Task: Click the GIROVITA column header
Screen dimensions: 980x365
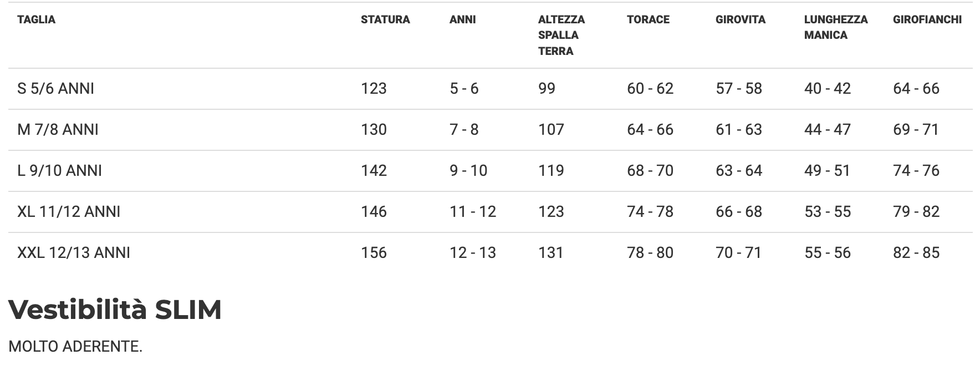Action: pyautogui.click(x=741, y=20)
